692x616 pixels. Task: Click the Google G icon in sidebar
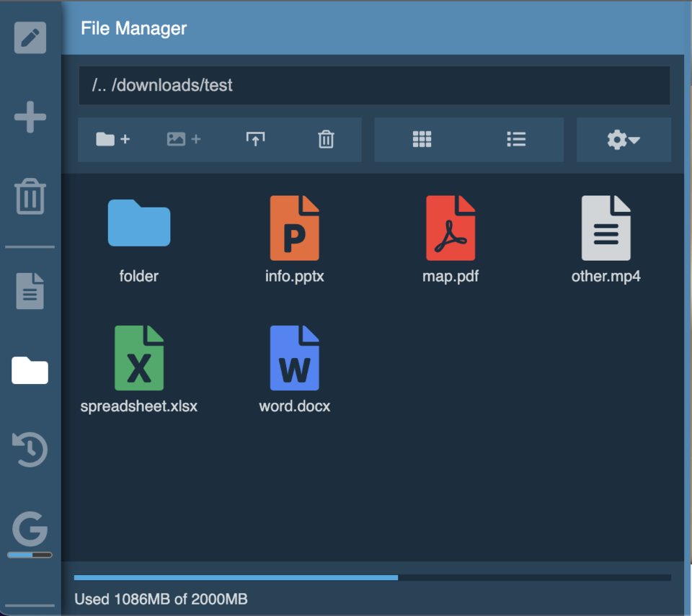tap(30, 530)
